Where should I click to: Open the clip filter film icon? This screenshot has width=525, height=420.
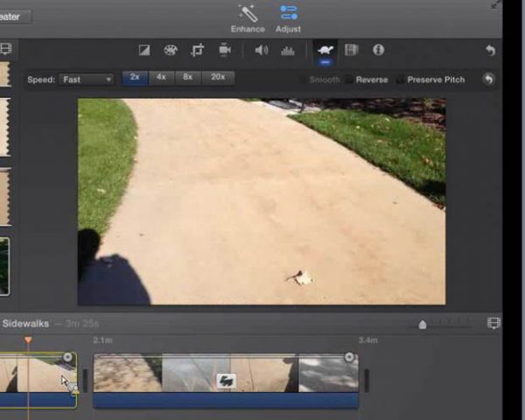click(x=351, y=51)
